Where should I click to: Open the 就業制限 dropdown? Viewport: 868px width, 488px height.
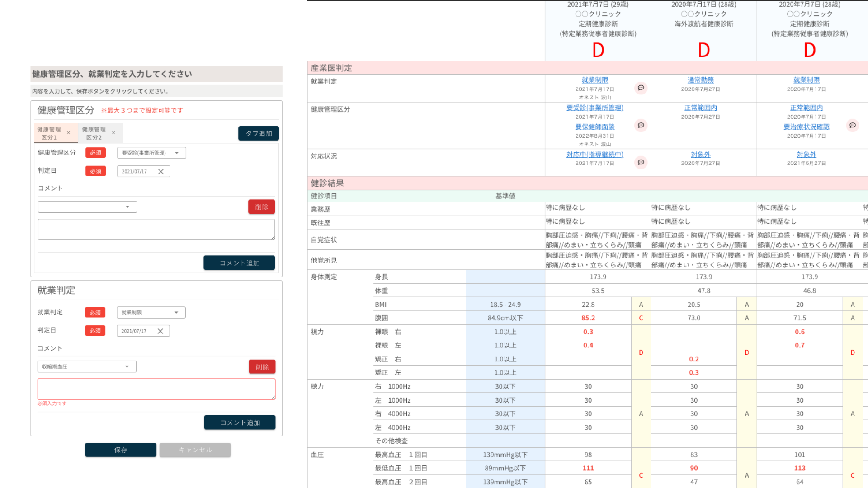pos(151,313)
